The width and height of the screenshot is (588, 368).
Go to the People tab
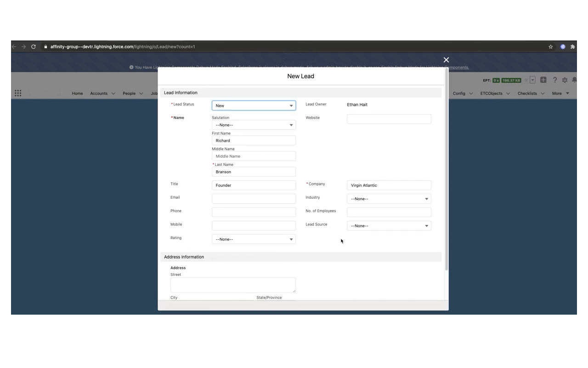pyautogui.click(x=129, y=93)
